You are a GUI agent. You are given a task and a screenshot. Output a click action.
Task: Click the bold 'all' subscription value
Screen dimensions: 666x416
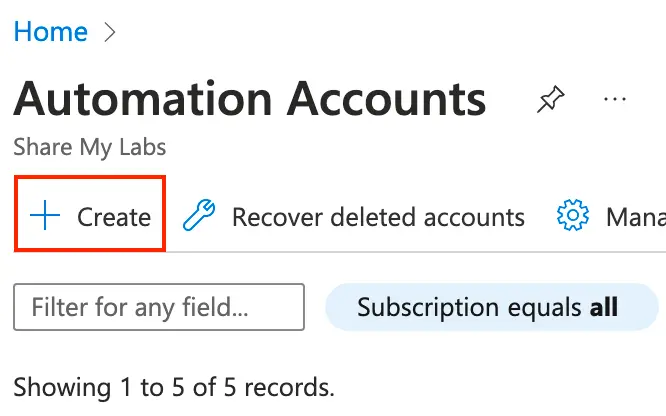[603, 307]
